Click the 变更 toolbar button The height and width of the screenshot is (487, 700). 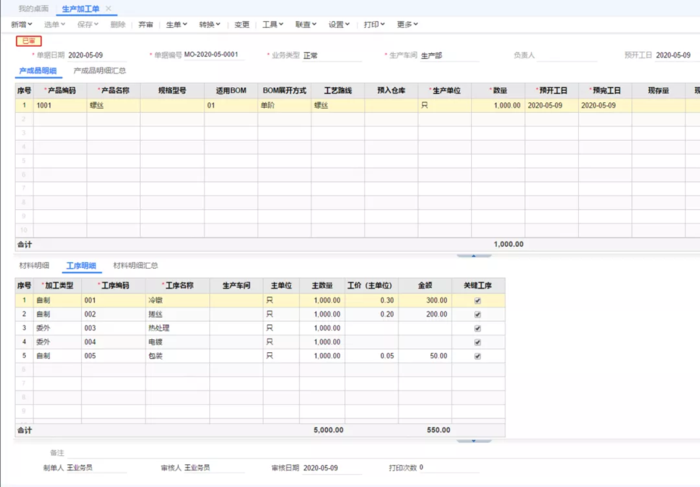coord(242,25)
